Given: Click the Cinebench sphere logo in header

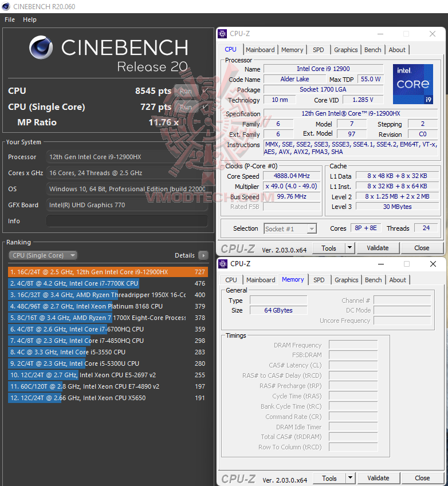Looking at the screenshot, I should [x=41, y=48].
